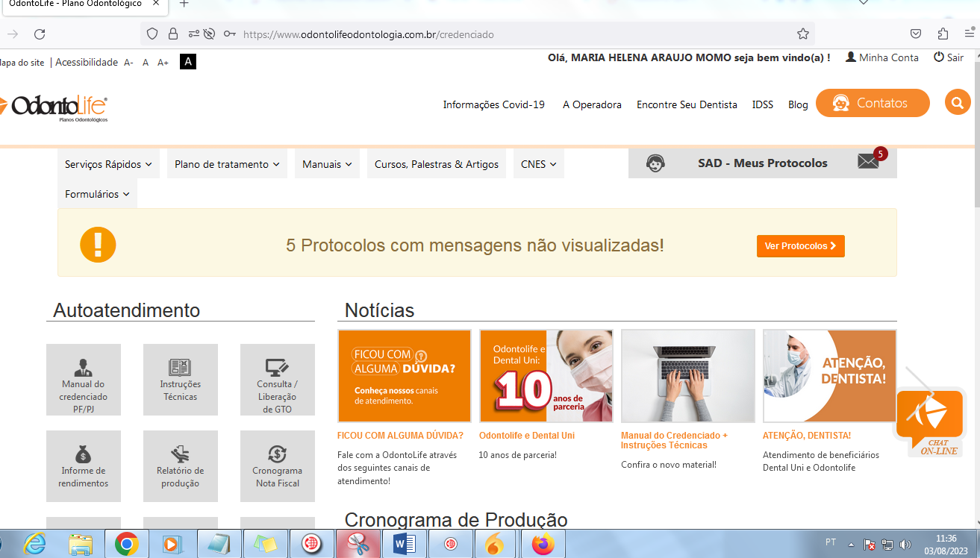The width and height of the screenshot is (980, 558).
Task: Open Manual do credenciado PF/PJ tile
Action: (84, 380)
